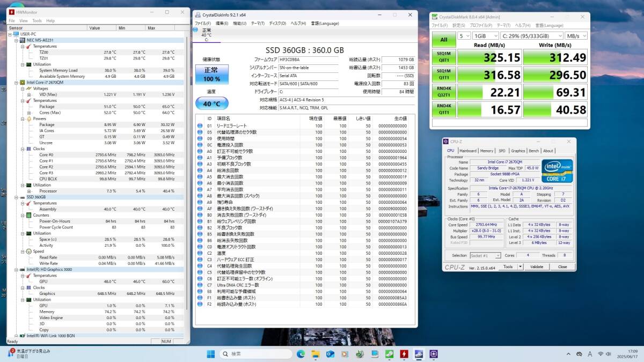Collapse the NEC MS-AE231 node

16,40
